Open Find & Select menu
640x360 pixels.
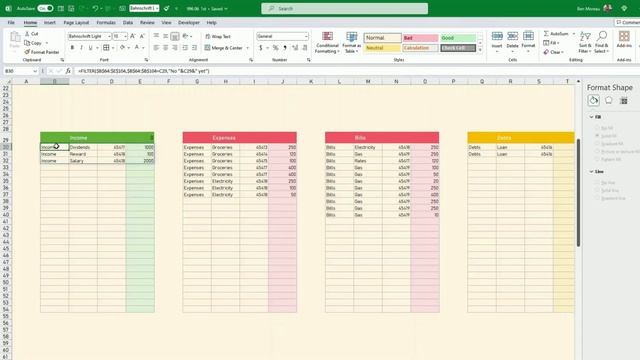(x=602, y=42)
